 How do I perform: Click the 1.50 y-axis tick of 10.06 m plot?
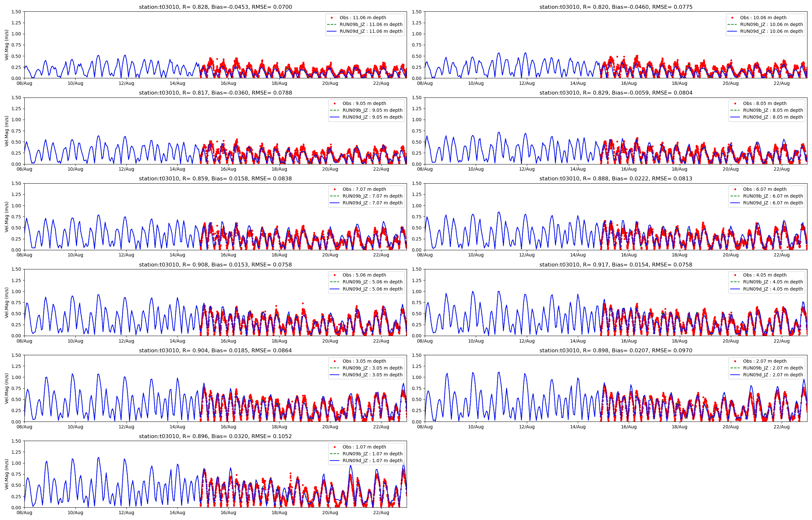coord(417,12)
